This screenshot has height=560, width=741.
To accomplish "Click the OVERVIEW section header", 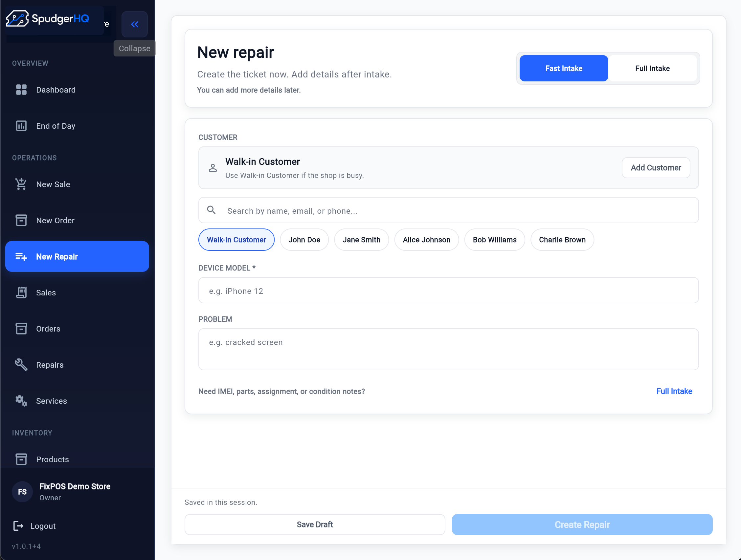I will point(30,63).
